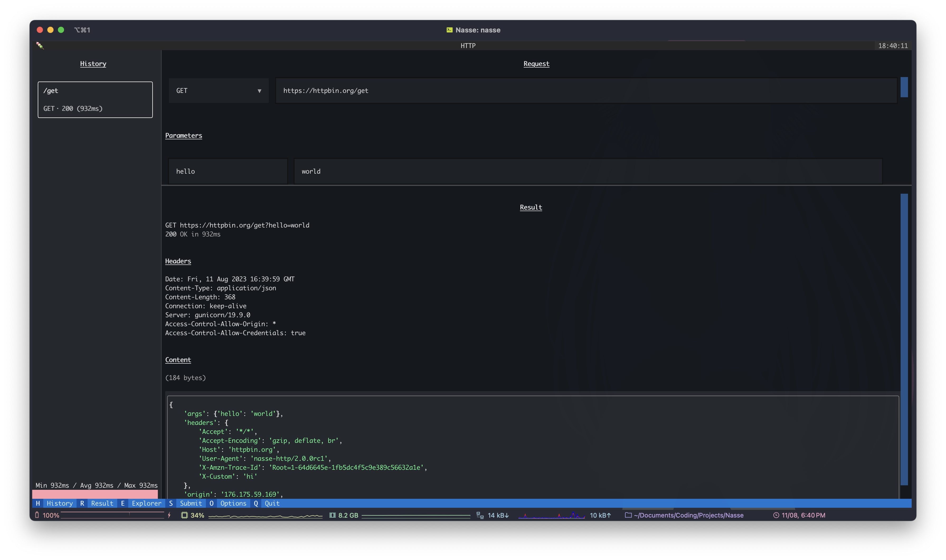Open Options from the footer
Viewport: 946px width, 560px height.
coord(233,504)
